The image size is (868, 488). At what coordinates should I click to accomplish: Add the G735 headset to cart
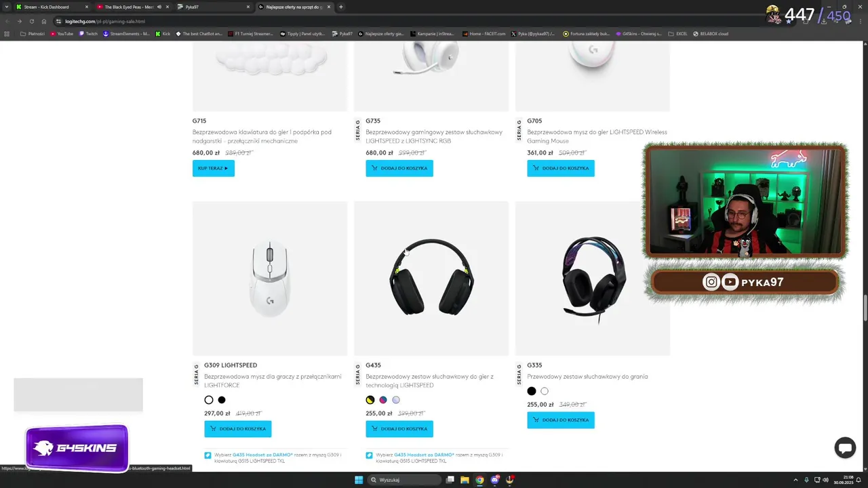[x=399, y=168]
